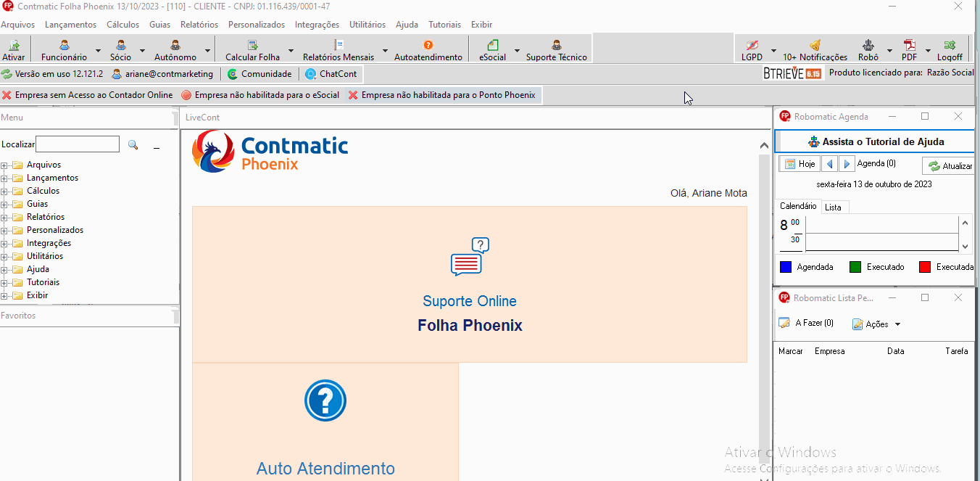980x481 pixels.
Task: Select the Tutoriais tree item
Action: click(x=43, y=282)
